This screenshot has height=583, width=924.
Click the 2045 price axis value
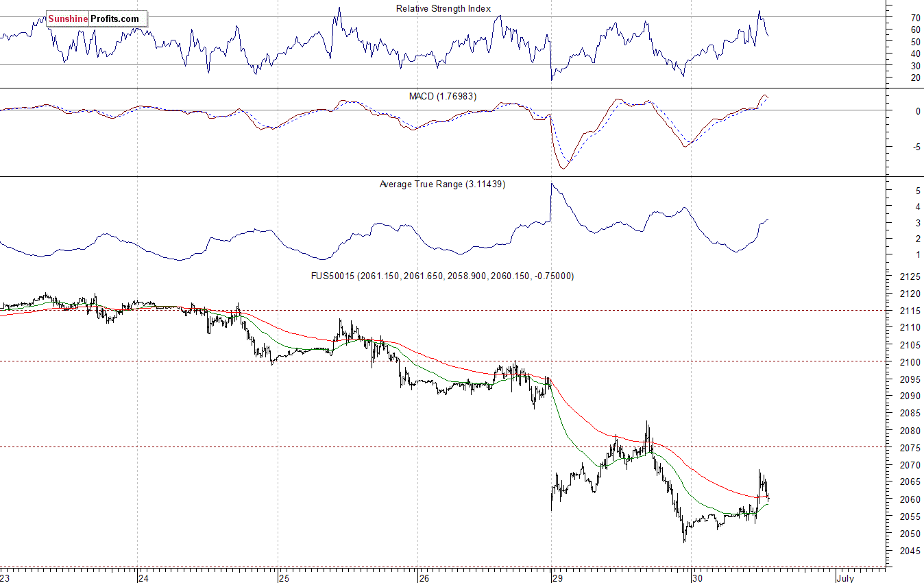(909, 551)
